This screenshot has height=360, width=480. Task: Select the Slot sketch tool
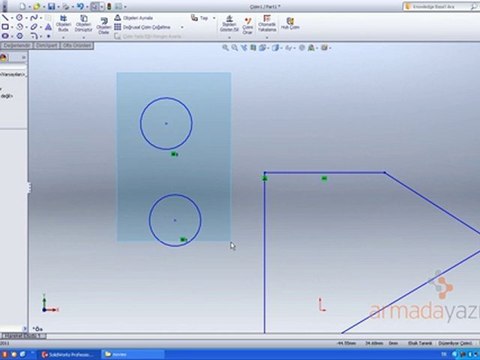pos(5,35)
